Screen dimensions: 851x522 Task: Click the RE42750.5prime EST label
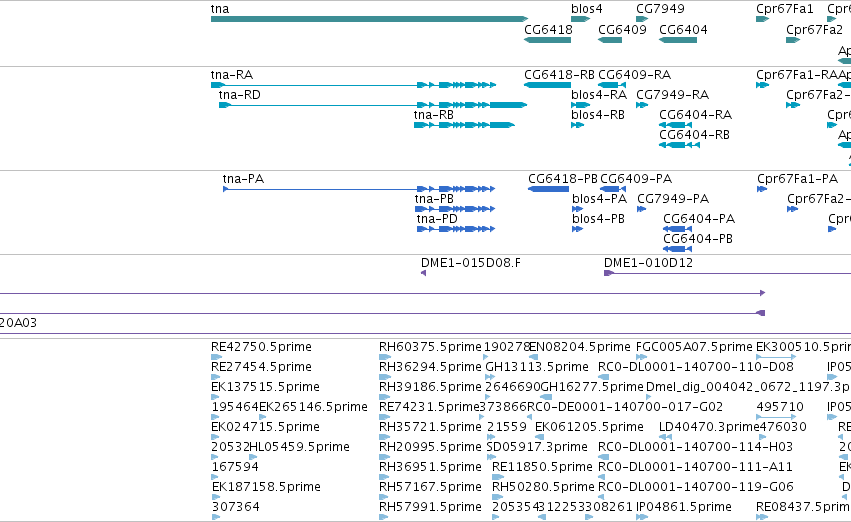[x=261, y=346]
